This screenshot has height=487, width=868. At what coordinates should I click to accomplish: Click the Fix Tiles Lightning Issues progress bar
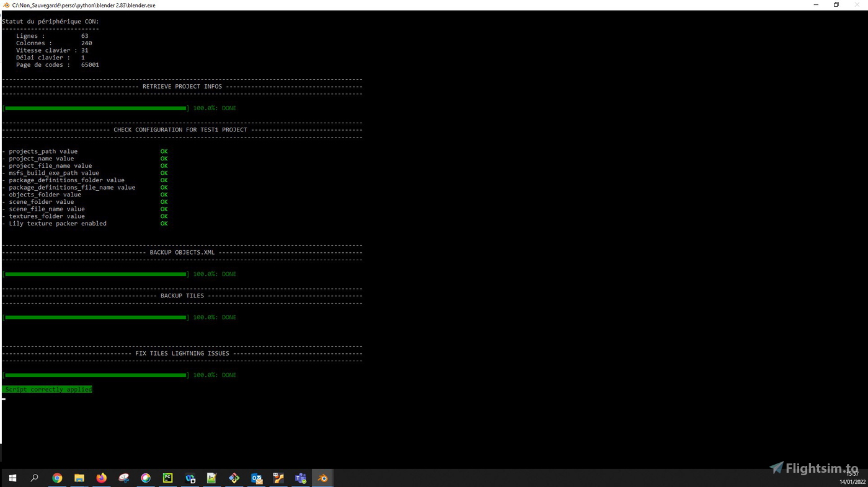95,375
